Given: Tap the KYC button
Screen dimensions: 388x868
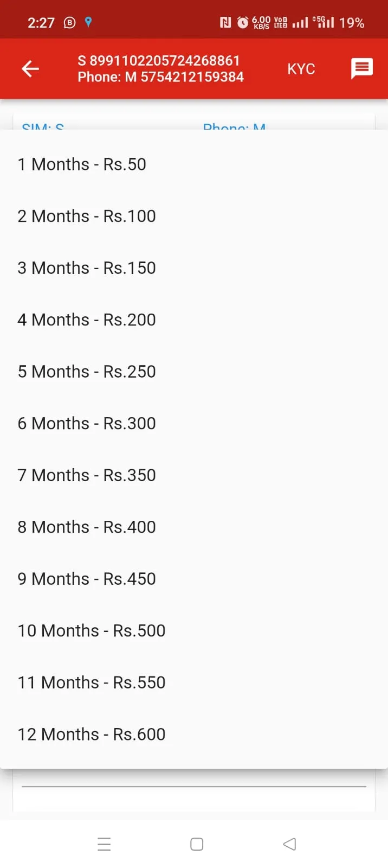Looking at the screenshot, I should [x=301, y=69].
